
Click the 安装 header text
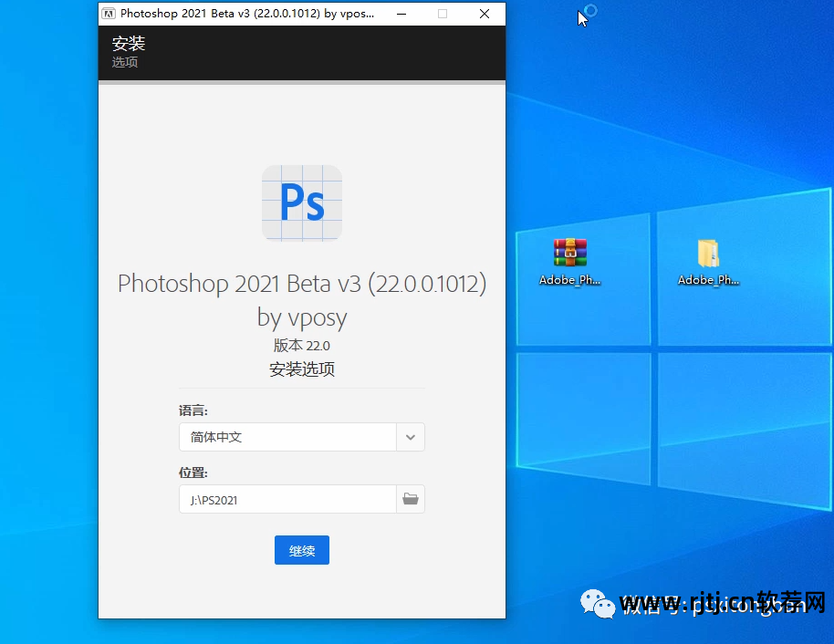128,43
